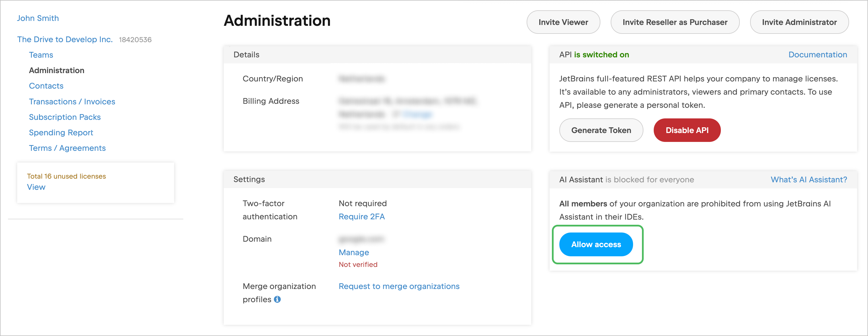Open the Teams section
This screenshot has height=336, width=868.
click(x=41, y=55)
